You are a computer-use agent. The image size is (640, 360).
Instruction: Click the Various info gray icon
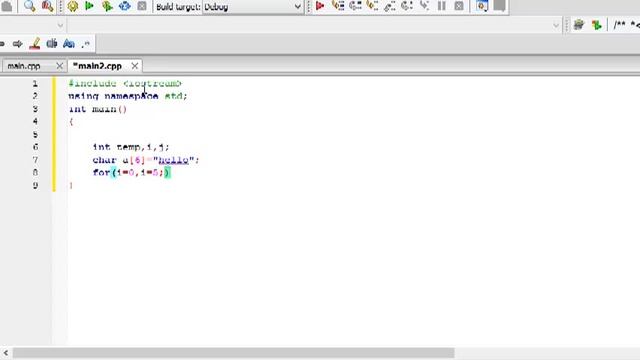(500, 6)
